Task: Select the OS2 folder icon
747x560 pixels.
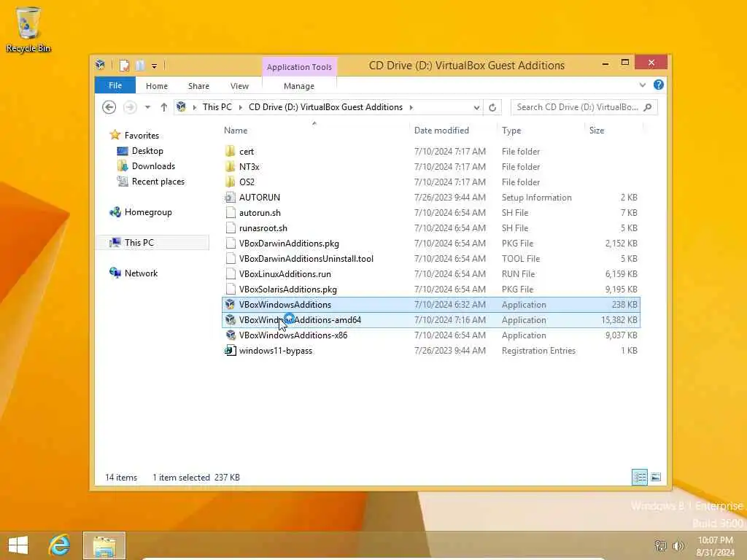Action: [231, 182]
